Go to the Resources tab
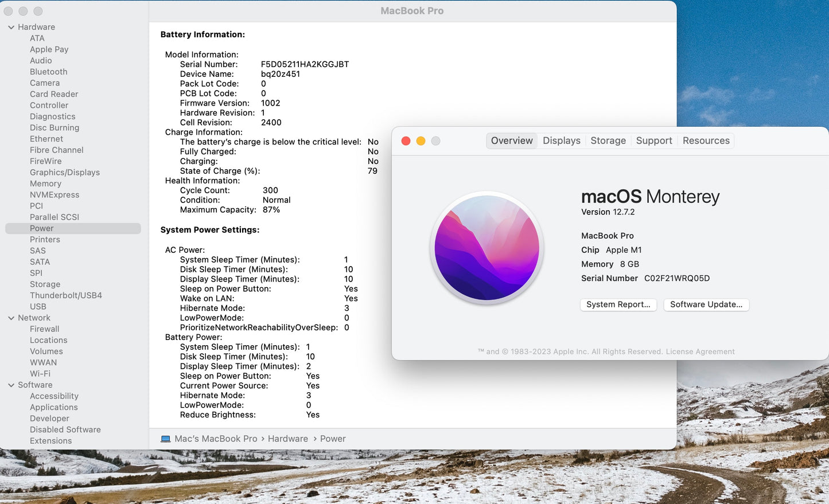Image resolution: width=829 pixels, height=504 pixels. [x=706, y=141]
